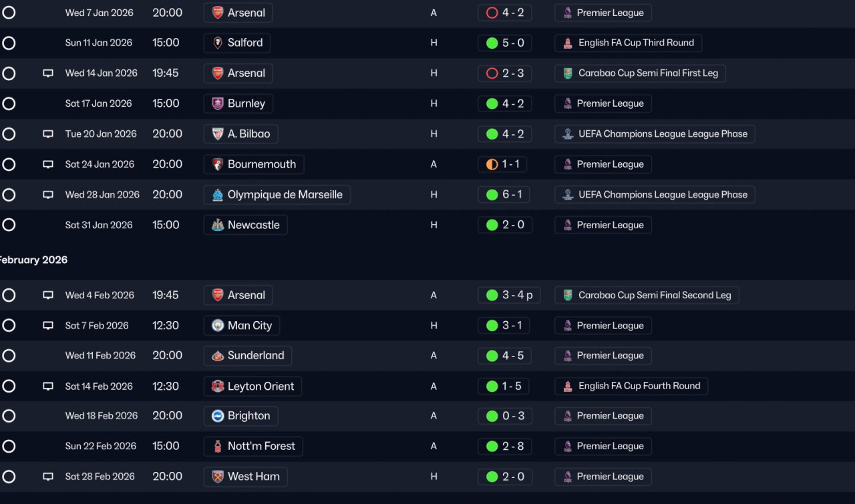View the 3 - 4 p penalty result at Arsenal
The width and height of the screenshot is (855, 504).
(509, 295)
